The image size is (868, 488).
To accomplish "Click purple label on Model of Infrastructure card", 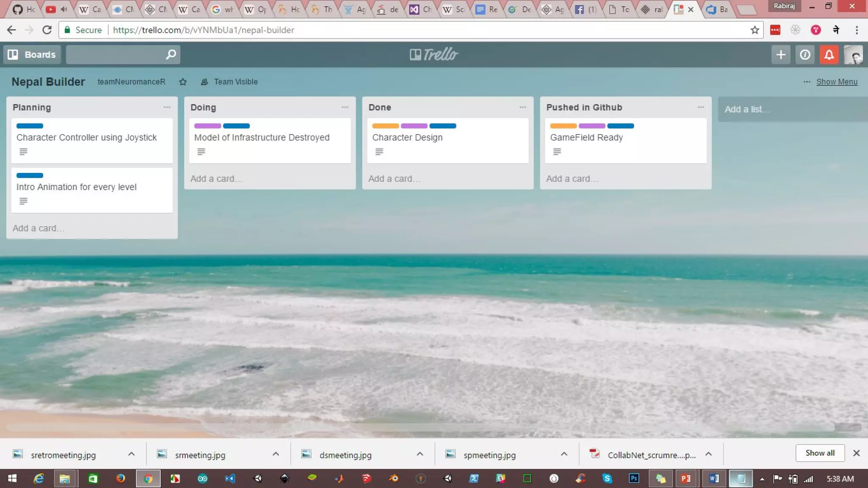I will pos(207,126).
